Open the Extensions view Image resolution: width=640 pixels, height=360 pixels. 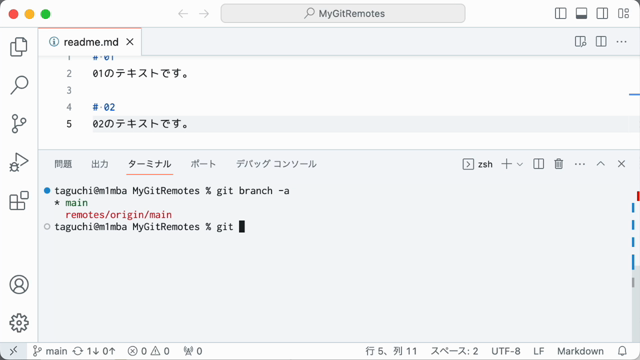(x=19, y=200)
